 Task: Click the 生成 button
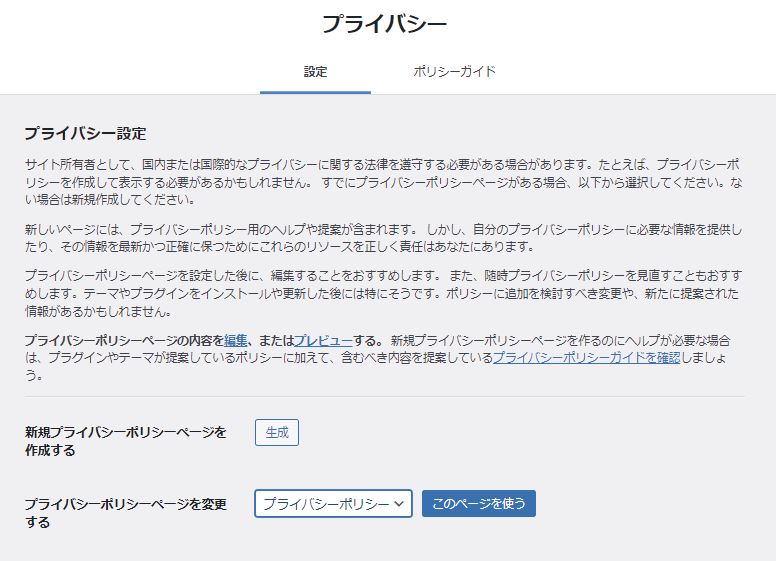click(x=277, y=432)
